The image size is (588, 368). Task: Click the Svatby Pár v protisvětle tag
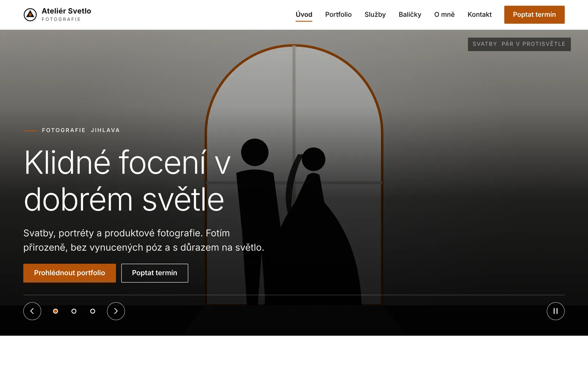[519, 44]
